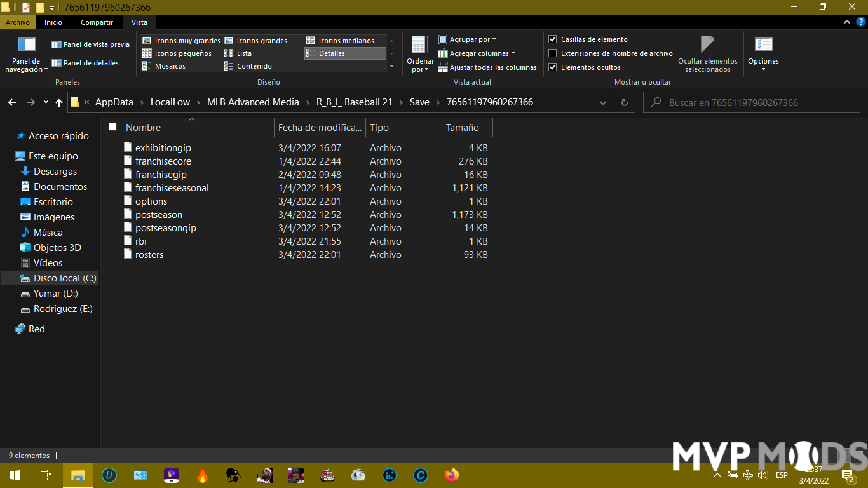Click LocalLow in the address path
The image size is (868, 488).
[x=170, y=102]
